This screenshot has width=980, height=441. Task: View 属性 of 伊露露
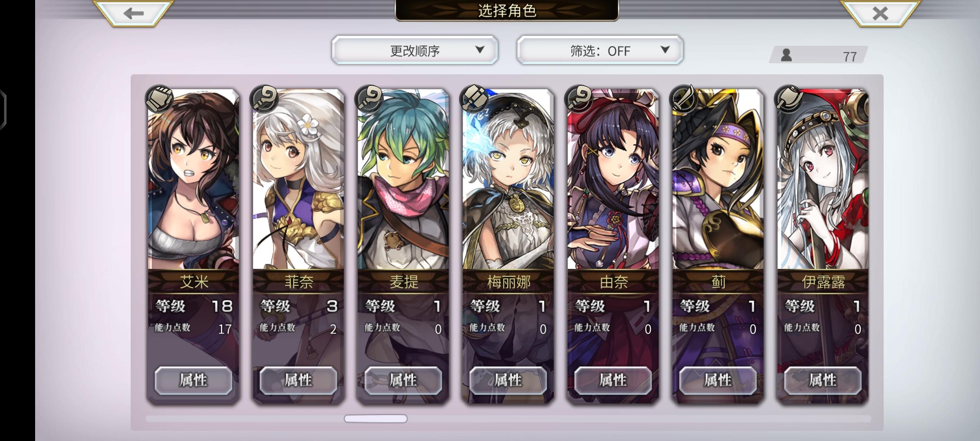tap(823, 380)
